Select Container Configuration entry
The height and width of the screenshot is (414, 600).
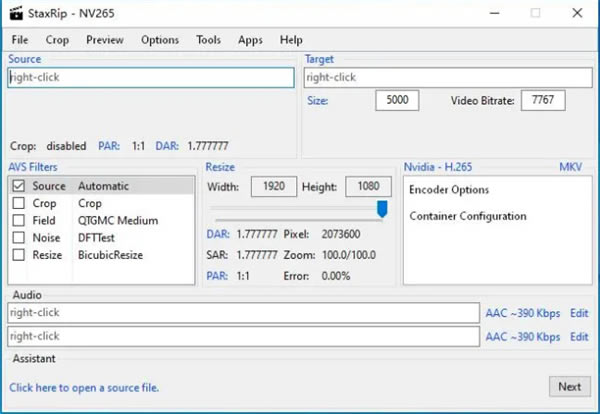[467, 216]
